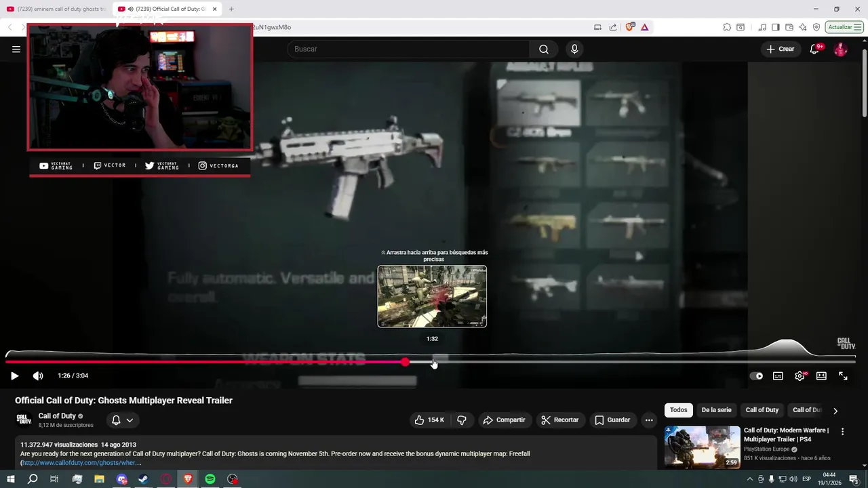Open the Leo AI sparkle icon
This screenshot has height=488, width=868.
[x=803, y=27]
